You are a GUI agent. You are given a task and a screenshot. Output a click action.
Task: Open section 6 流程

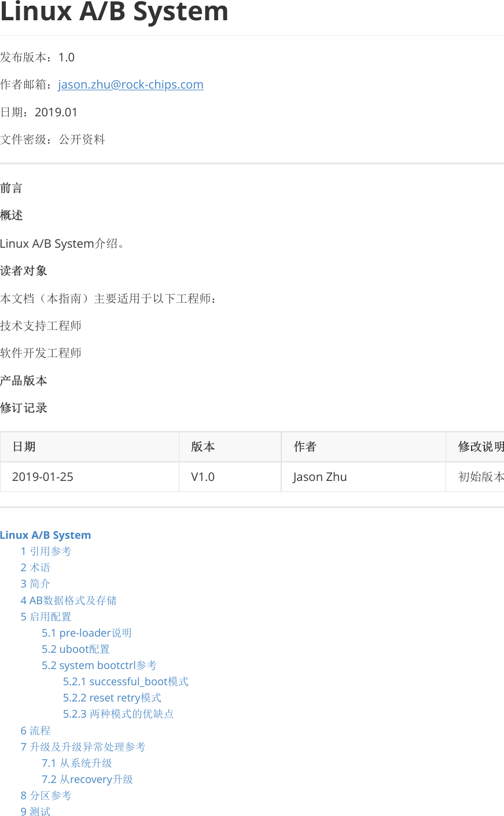(35, 730)
